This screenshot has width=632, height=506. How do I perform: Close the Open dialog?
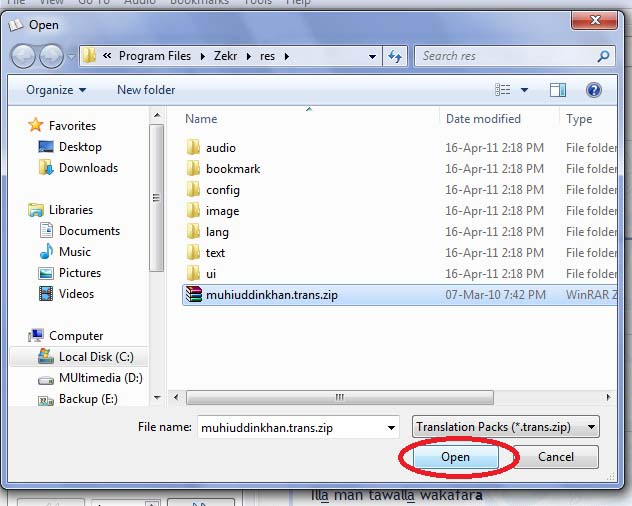(x=594, y=20)
